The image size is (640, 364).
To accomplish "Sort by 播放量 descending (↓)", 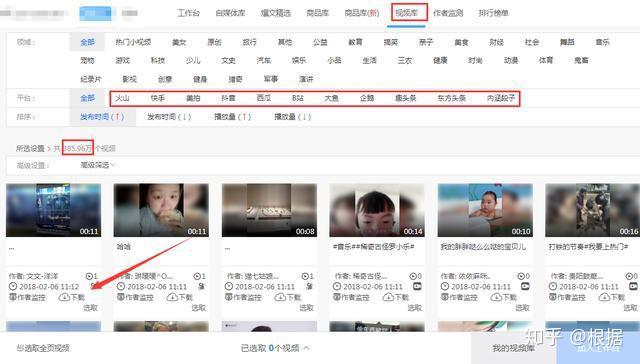I will click(x=293, y=117).
